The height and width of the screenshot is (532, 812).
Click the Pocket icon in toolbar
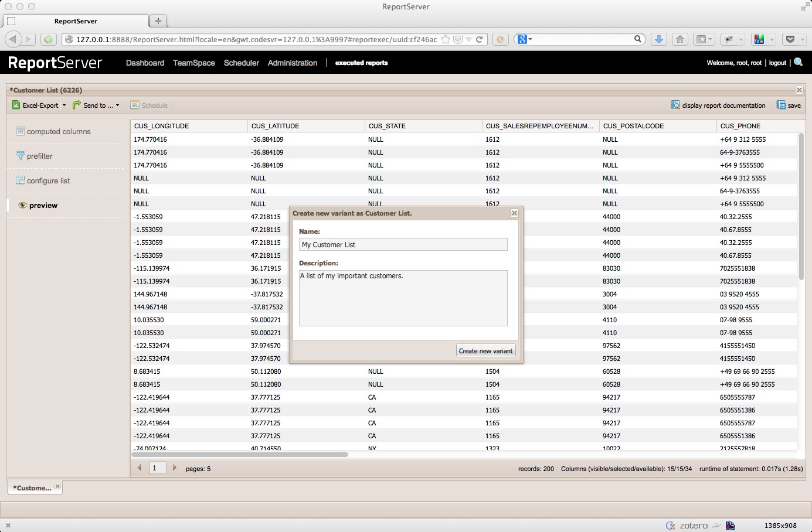coord(790,39)
